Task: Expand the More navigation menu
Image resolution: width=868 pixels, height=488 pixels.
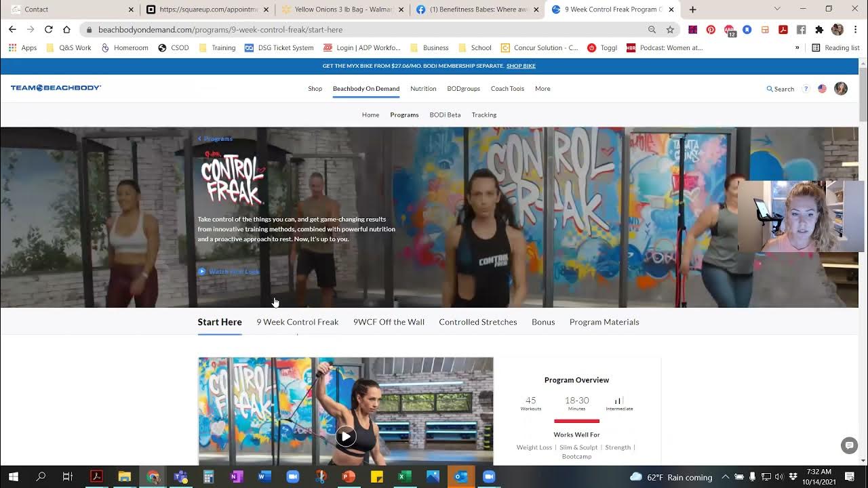Action: (542, 89)
